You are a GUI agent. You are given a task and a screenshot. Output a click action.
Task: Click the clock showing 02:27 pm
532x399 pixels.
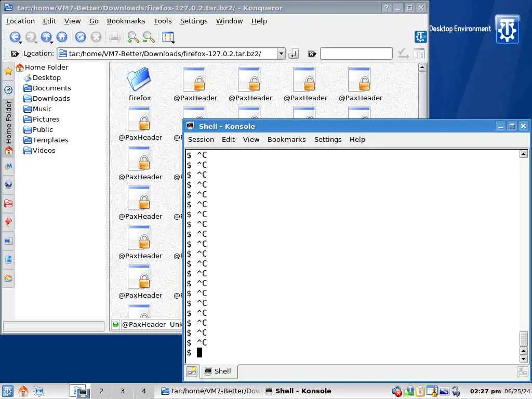(x=485, y=391)
